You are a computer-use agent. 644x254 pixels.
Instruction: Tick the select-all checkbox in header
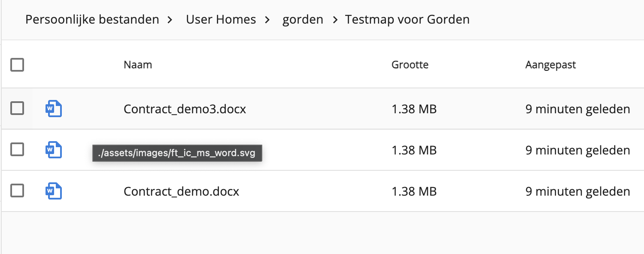point(17,65)
